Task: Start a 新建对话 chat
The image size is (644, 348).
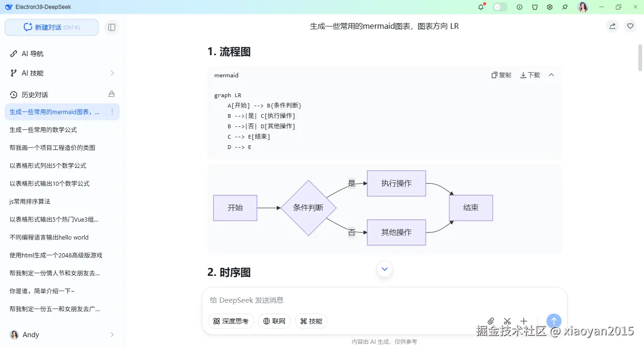Action: point(51,27)
